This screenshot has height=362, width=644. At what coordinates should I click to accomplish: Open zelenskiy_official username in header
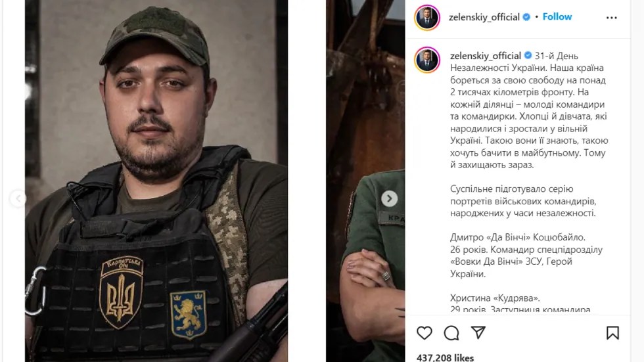pyautogui.click(x=484, y=17)
